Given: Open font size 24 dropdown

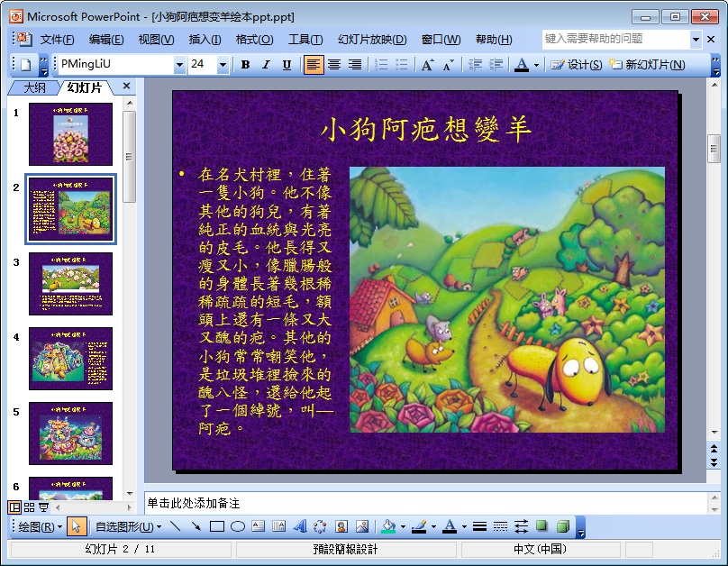Looking at the screenshot, I should [223, 65].
